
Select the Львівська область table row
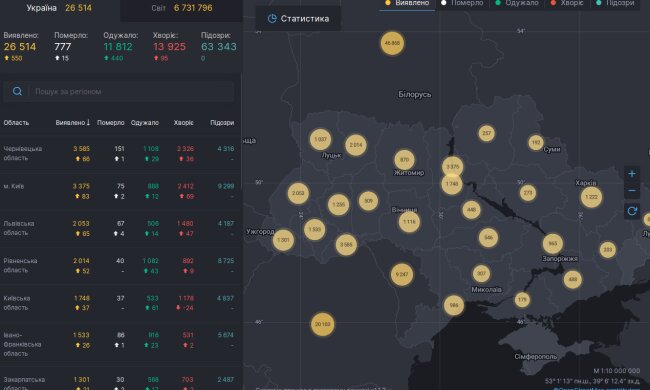120,228
